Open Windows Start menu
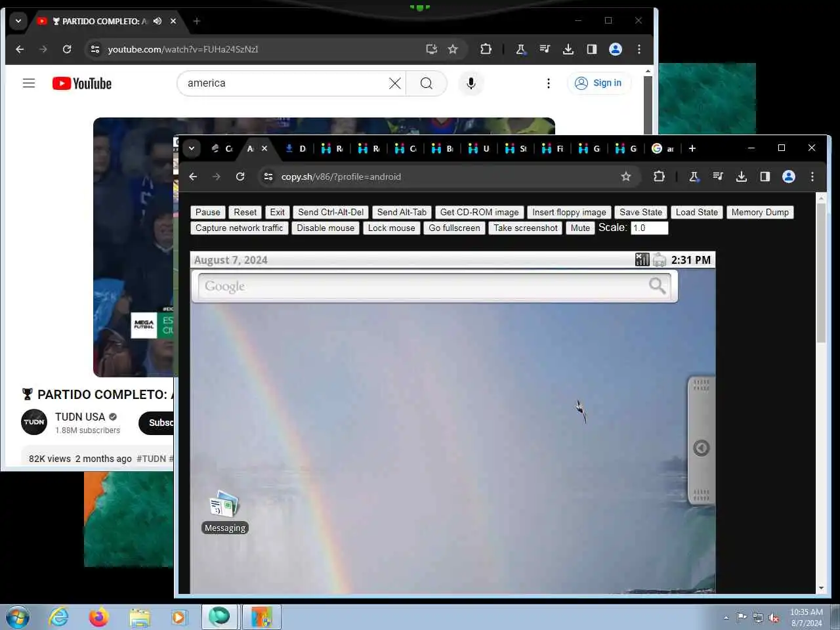 (x=18, y=618)
